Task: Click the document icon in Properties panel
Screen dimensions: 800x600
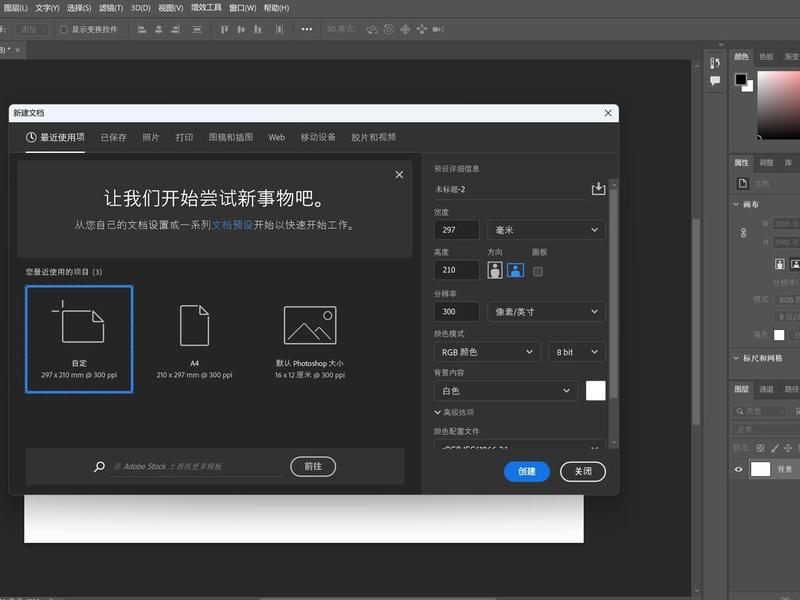Action: pos(743,183)
